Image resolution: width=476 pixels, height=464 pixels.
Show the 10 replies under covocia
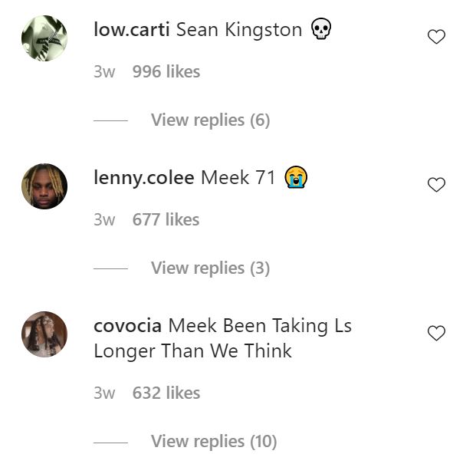coord(213,442)
